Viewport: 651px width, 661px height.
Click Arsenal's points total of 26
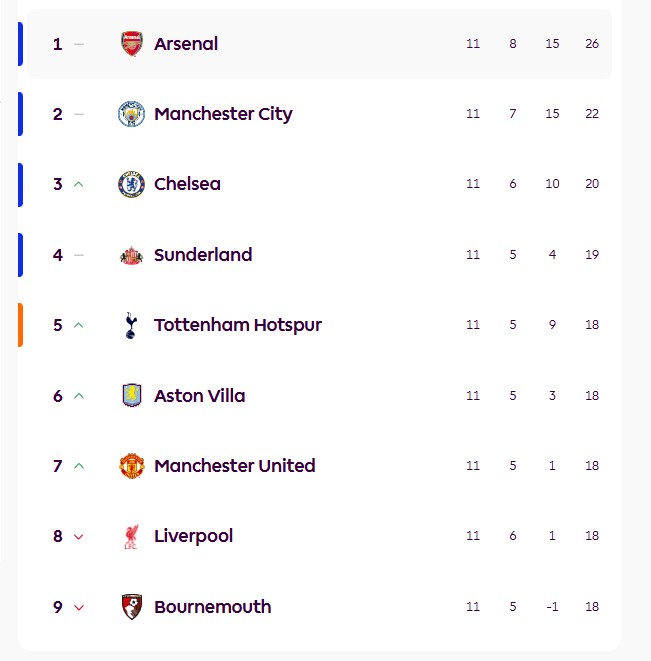coord(592,44)
